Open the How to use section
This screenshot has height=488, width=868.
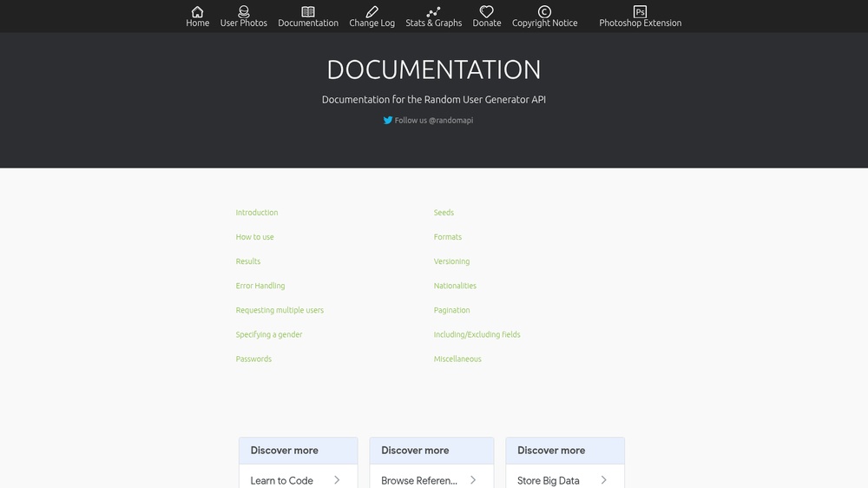(254, 237)
